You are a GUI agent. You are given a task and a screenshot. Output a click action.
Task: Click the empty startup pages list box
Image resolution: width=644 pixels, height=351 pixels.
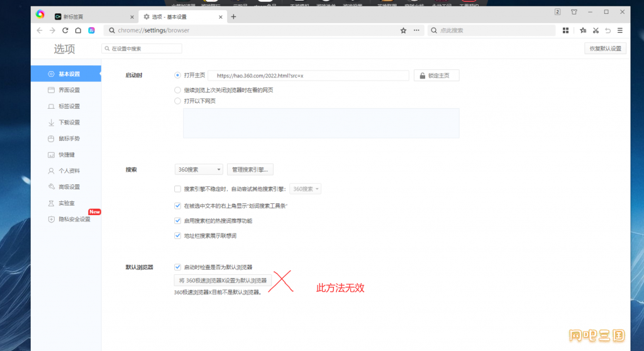(x=321, y=123)
